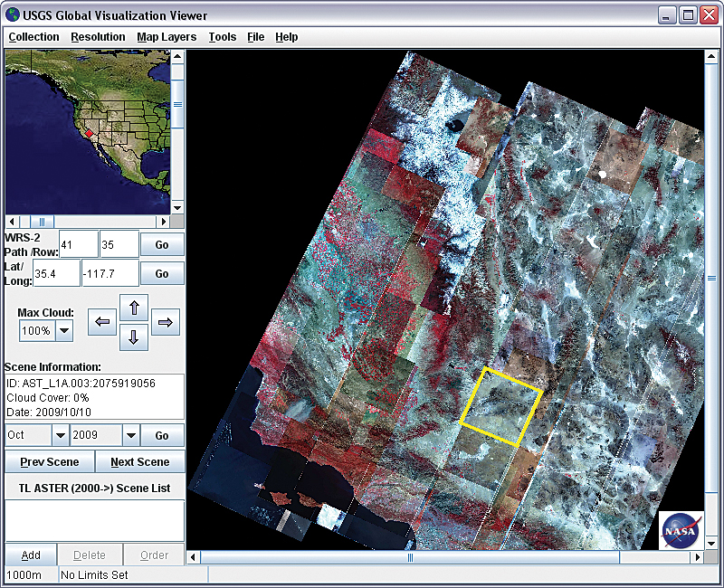Open the Tools menu

[x=222, y=37]
